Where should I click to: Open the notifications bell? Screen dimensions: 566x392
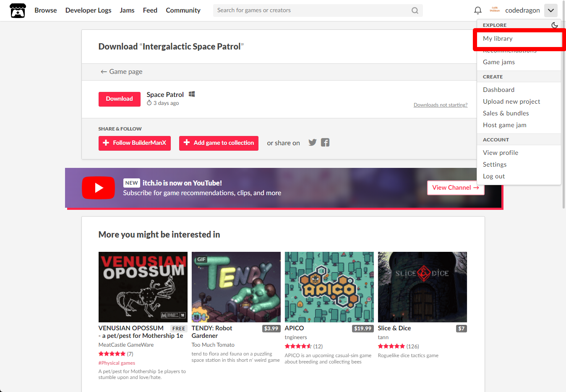click(x=478, y=10)
